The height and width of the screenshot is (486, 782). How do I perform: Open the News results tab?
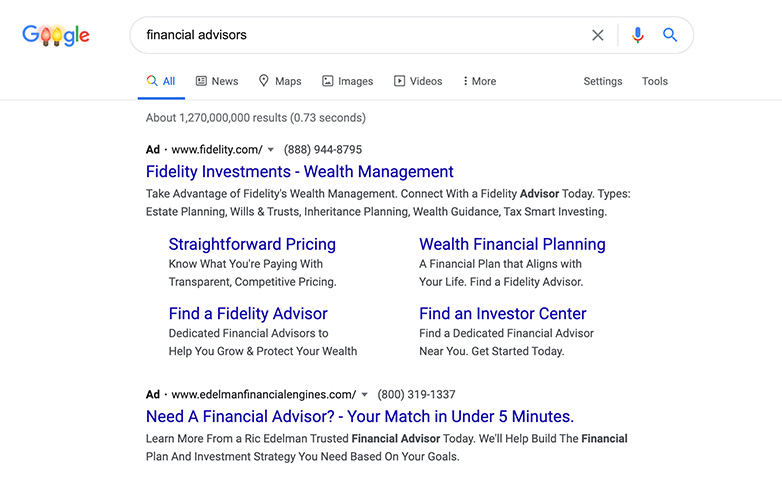point(217,81)
